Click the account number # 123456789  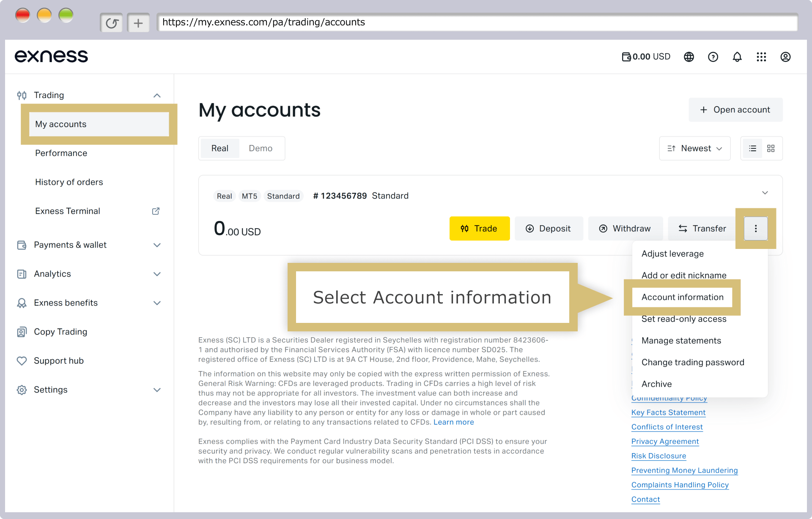click(340, 196)
